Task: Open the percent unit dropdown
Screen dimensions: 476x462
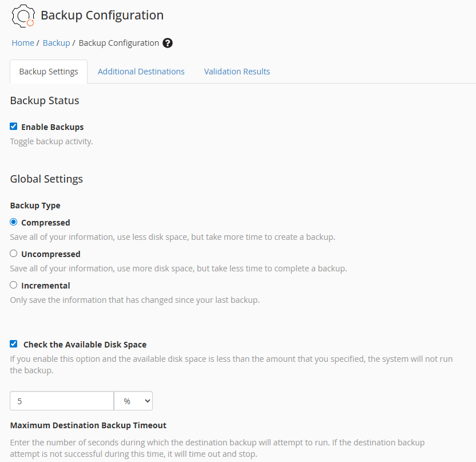Action: 133,401
